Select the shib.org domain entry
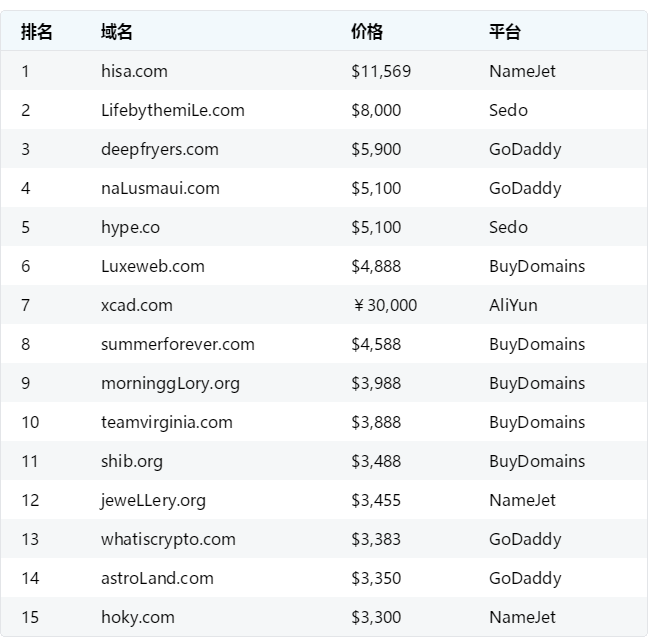Image resolution: width=650 pixels, height=640 pixels. pos(131,461)
